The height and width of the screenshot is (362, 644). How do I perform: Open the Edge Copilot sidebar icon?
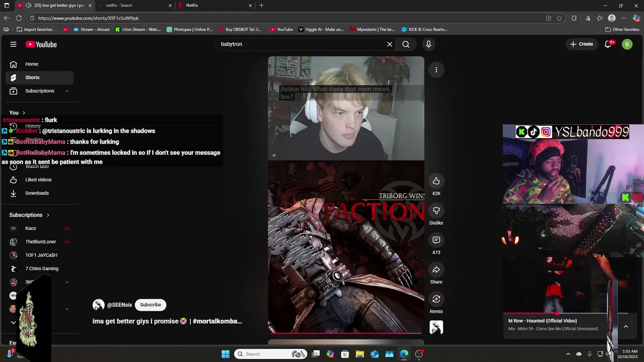(x=636, y=18)
